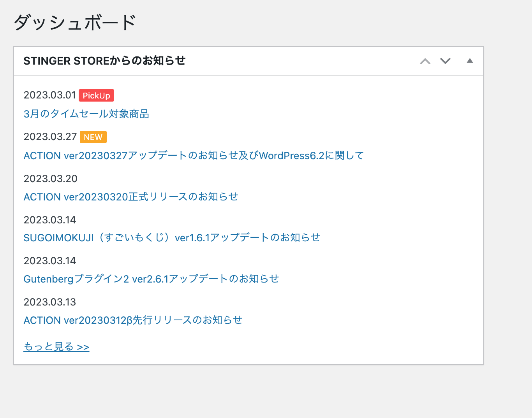The image size is (532, 418).
Task: Click the orange NEW badge
Action: (93, 137)
